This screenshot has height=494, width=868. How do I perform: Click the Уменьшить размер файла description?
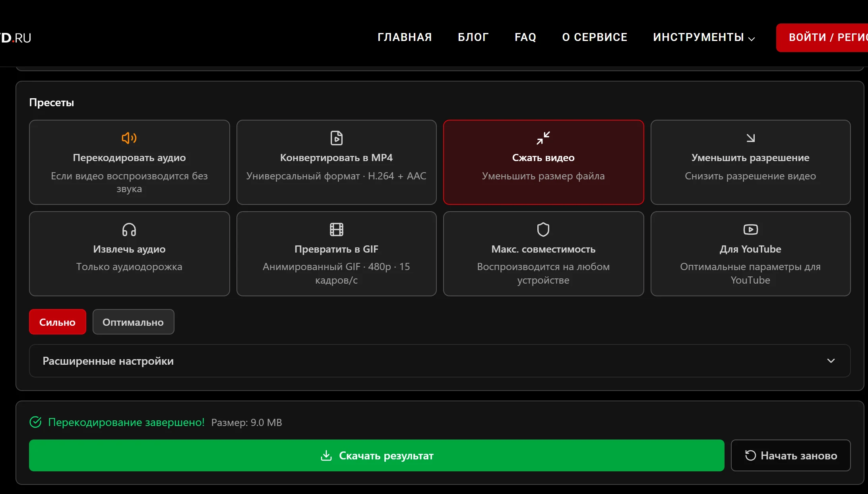(543, 176)
